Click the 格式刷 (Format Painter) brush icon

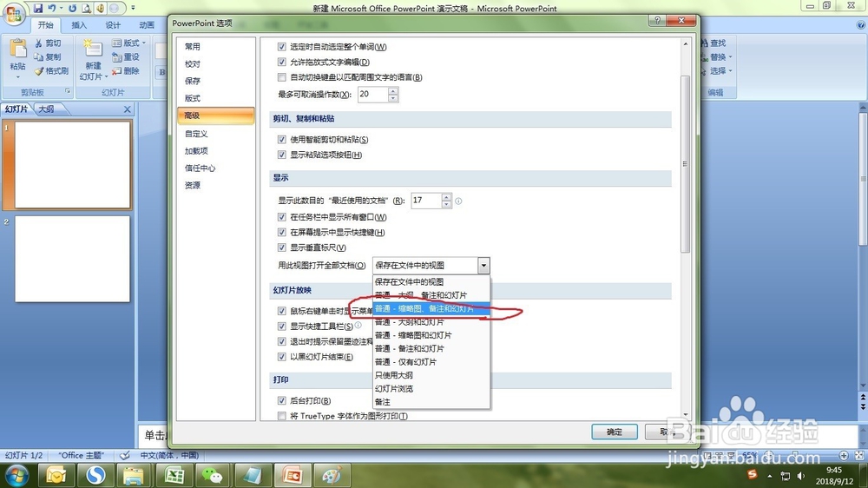[38, 71]
